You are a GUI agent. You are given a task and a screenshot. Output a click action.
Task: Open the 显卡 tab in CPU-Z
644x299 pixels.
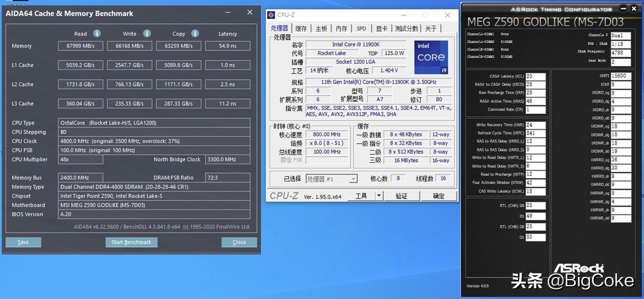pyautogui.click(x=382, y=28)
